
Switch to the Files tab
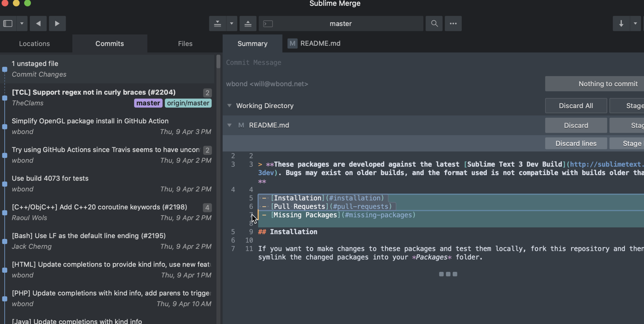coord(185,43)
